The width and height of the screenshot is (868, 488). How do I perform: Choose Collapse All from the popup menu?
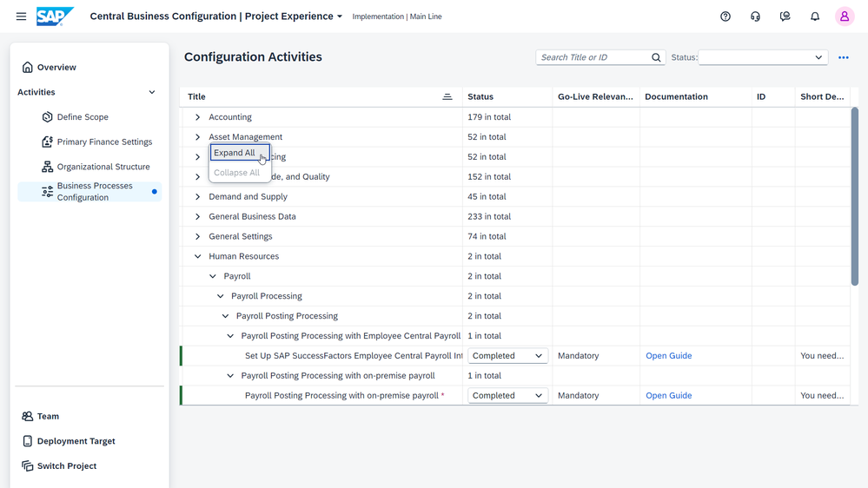240,173
